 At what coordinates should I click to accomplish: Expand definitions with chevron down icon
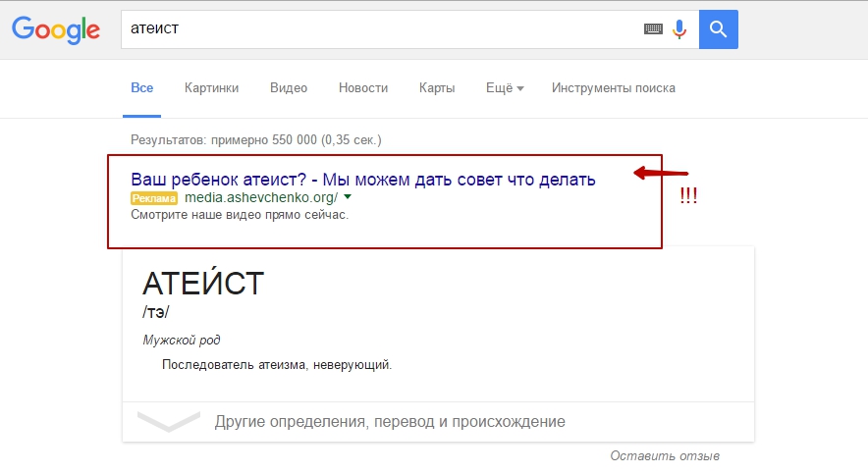point(168,421)
